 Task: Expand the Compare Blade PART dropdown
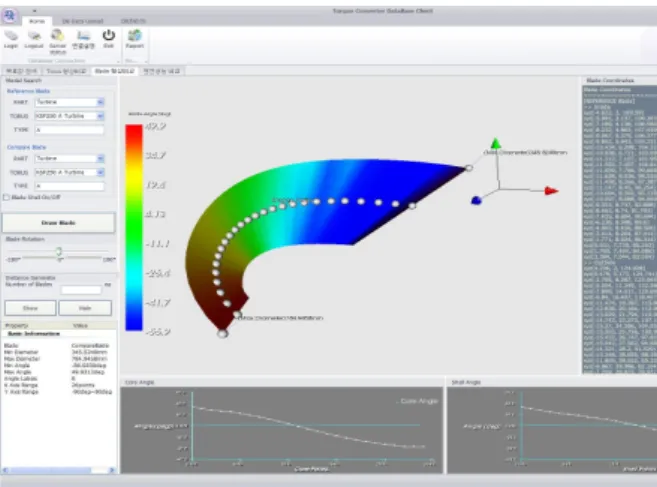(x=101, y=158)
